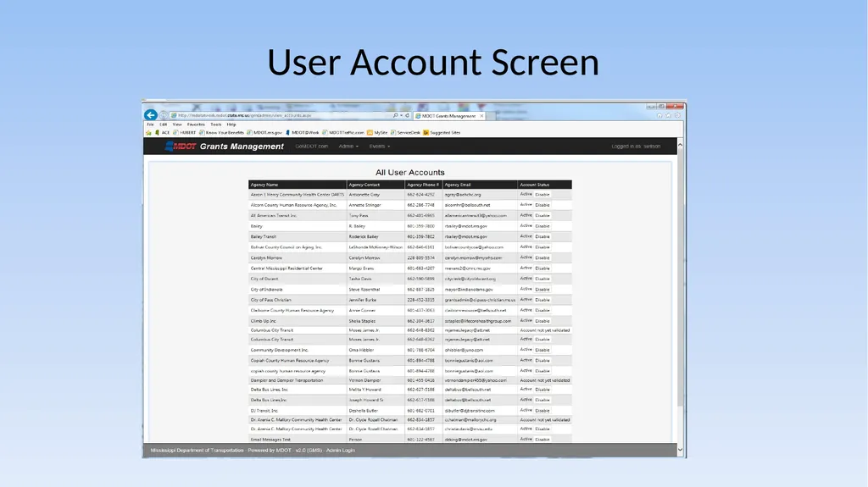The height and width of the screenshot is (487, 868).
Task: Click the add-to-favorites star on bookmarks bar
Action: 149,133
